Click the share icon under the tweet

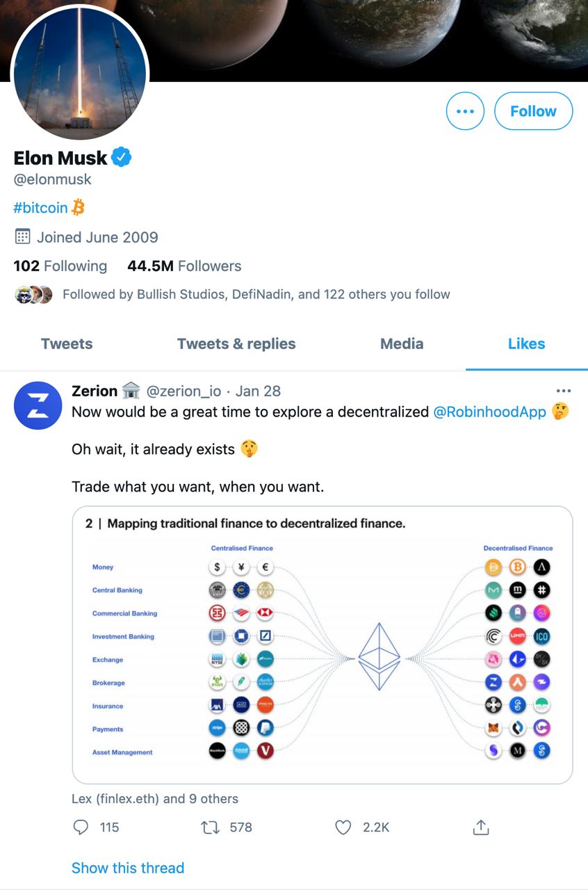[x=481, y=827]
